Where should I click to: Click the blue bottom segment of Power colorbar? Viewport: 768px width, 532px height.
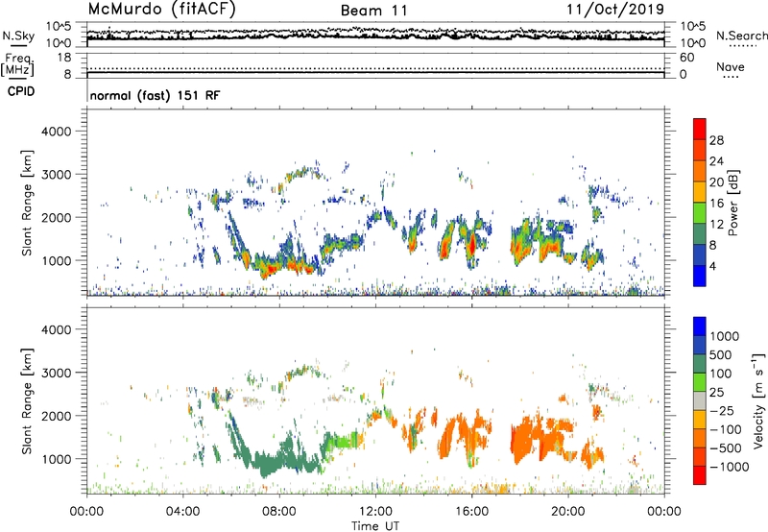pyautogui.click(x=700, y=276)
